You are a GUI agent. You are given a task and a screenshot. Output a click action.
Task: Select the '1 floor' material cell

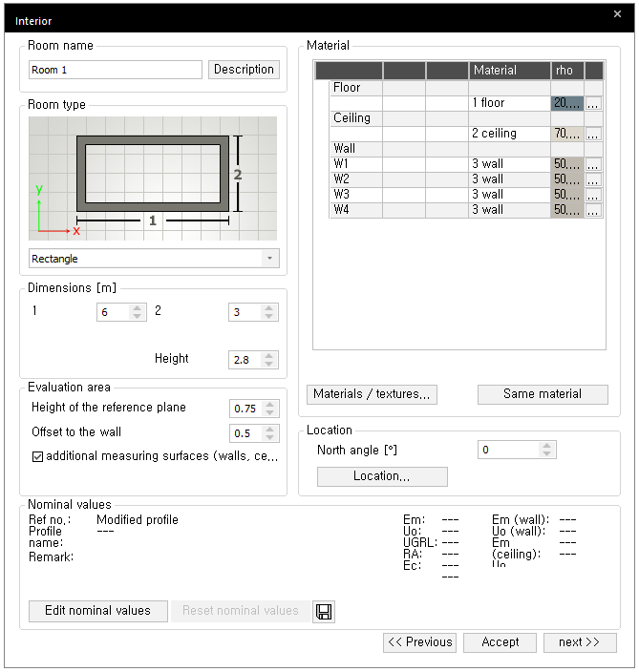[509, 103]
